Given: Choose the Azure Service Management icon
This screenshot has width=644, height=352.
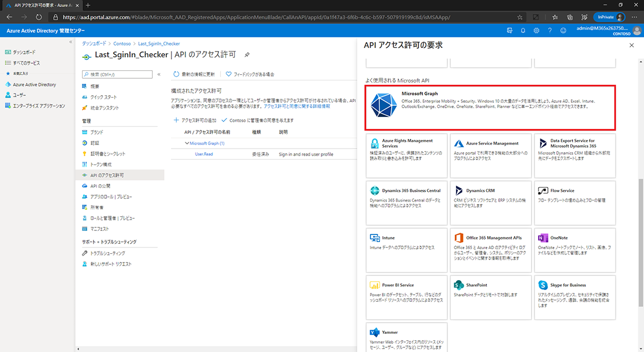Looking at the screenshot, I should (x=459, y=143).
